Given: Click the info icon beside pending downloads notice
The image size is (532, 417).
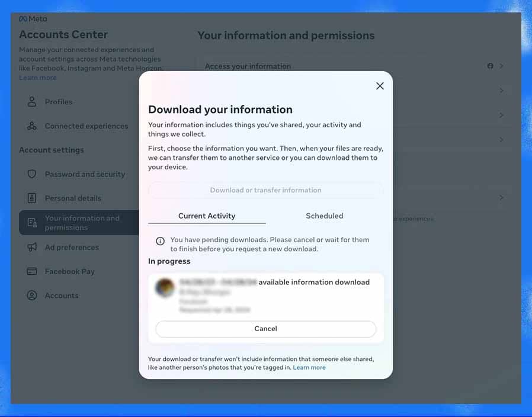Looking at the screenshot, I should click(x=160, y=241).
